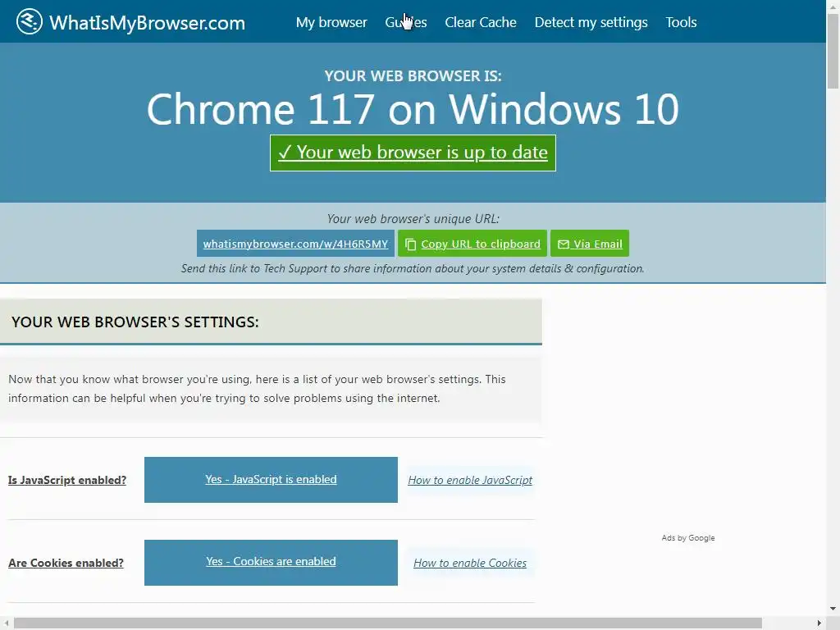Screen dimensions: 840x630
Task: Click the clipboard icon in Copy URL button
Action: tap(411, 244)
